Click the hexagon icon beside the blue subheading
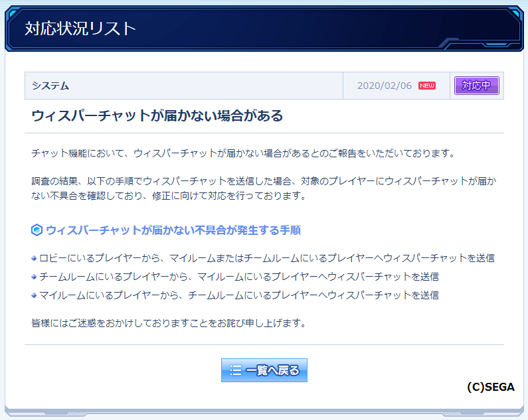 (37, 230)
